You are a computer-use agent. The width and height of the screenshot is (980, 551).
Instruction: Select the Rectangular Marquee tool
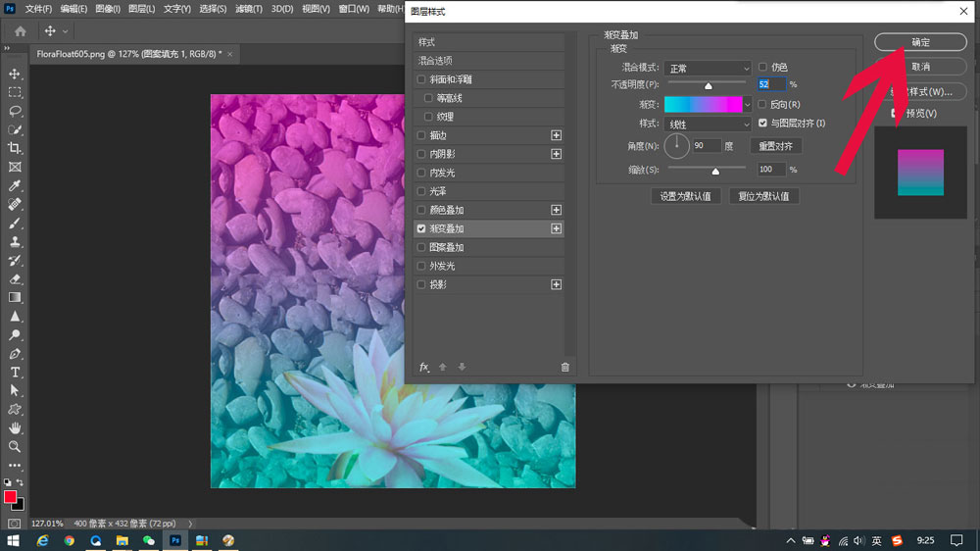coord(15,92)
